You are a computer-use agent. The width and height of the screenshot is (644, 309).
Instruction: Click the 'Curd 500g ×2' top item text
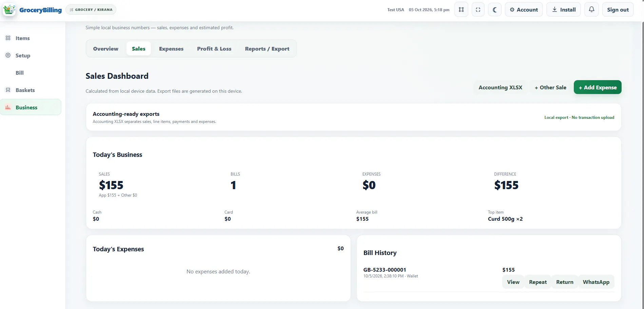click(x=505, y=219)
